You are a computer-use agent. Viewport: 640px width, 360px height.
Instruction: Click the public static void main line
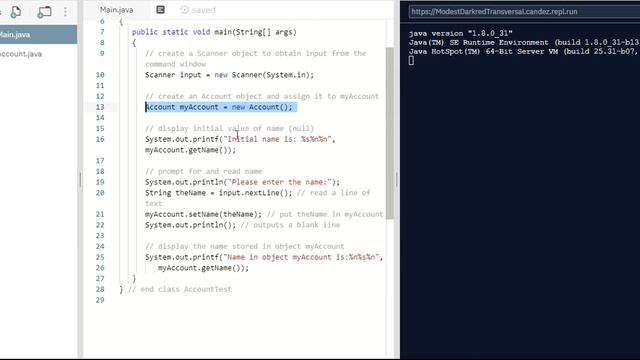pyautogui.click(x=214, y=32)
